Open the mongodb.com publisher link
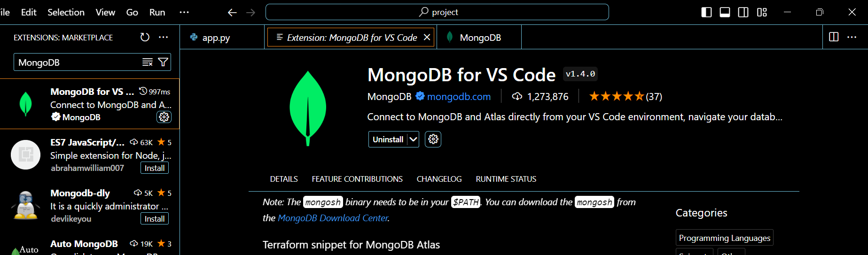This screenshot has height=255, width=868. tap(459, 97)
